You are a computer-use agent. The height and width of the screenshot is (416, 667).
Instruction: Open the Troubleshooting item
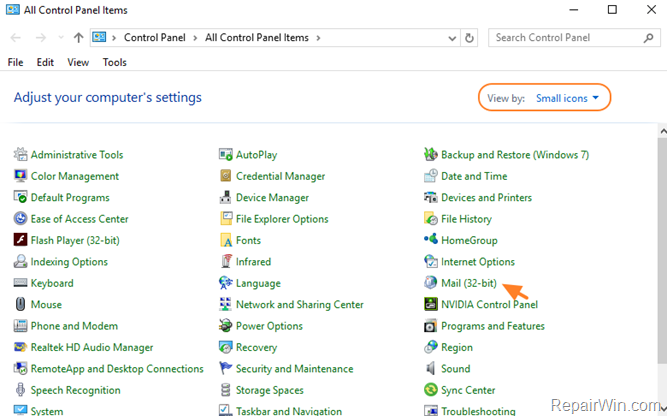click(x=478, y=411)
